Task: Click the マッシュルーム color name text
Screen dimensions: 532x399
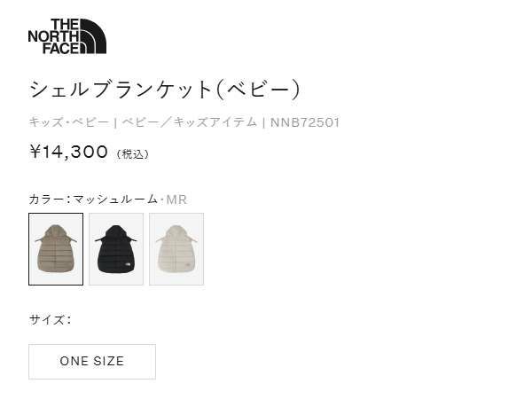Action: click(x=115, y=199)
